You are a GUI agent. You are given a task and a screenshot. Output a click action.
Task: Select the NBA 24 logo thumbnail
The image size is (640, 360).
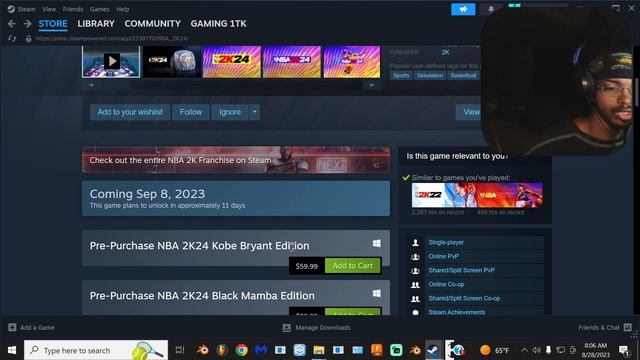pyautogui.click(x=292, y=61)
